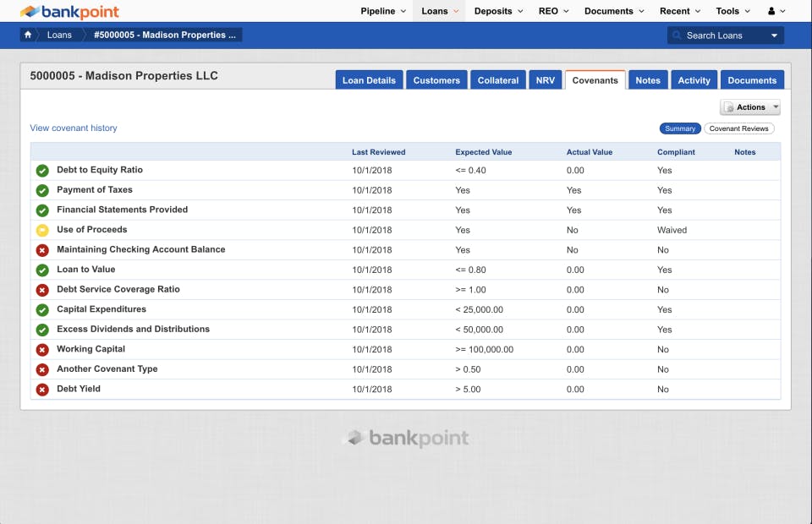This screenshot has width=812, height=524.
Task: Open the Notes tab
Action: 648,80
